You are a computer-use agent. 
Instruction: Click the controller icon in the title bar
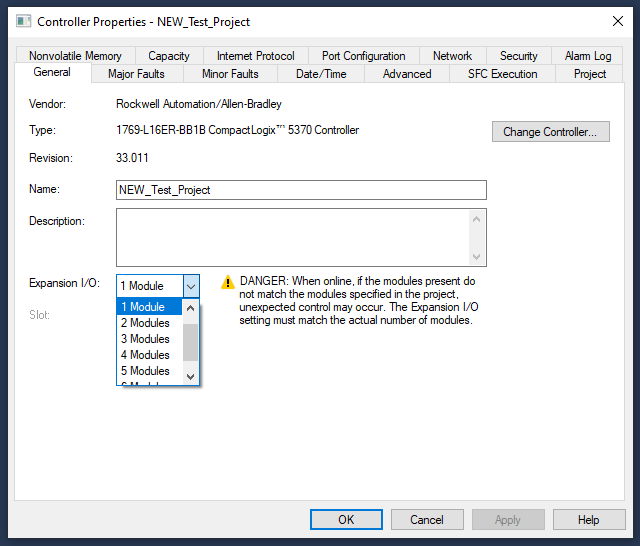pos(23,21)
